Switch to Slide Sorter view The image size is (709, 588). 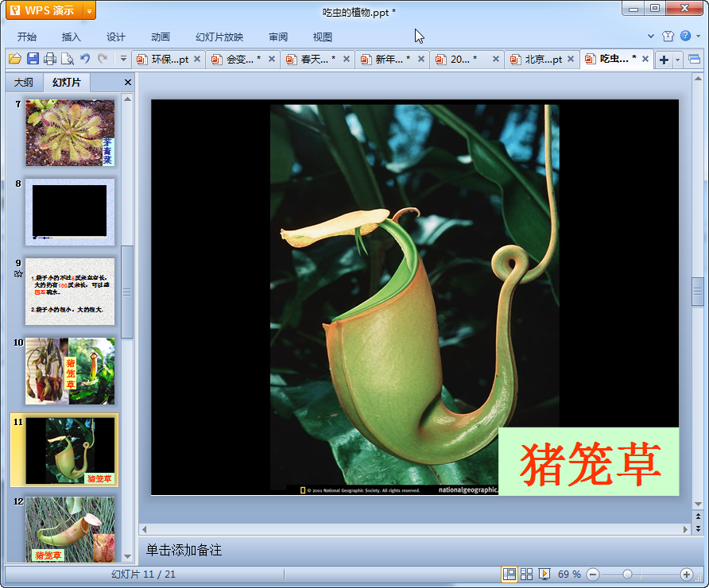[x=526, y=574]
